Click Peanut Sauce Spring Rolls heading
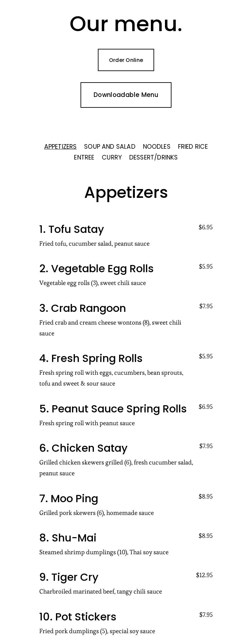Viewport: 252px width, 644px height. 113,409
